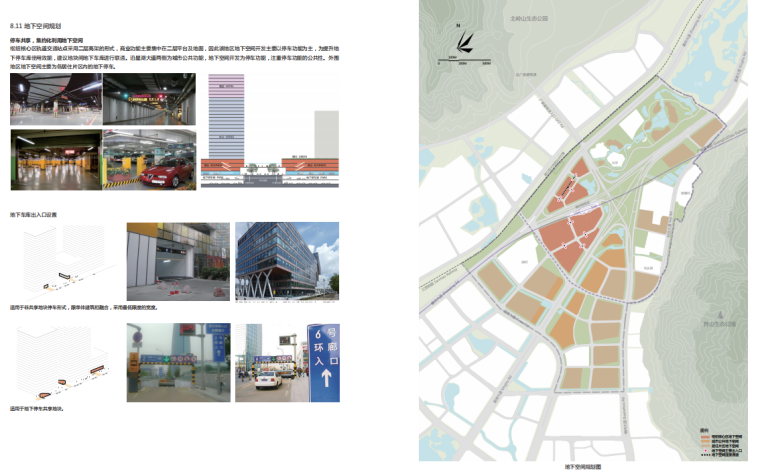Click the map caption 地下空间规划图

pos(584,466)
